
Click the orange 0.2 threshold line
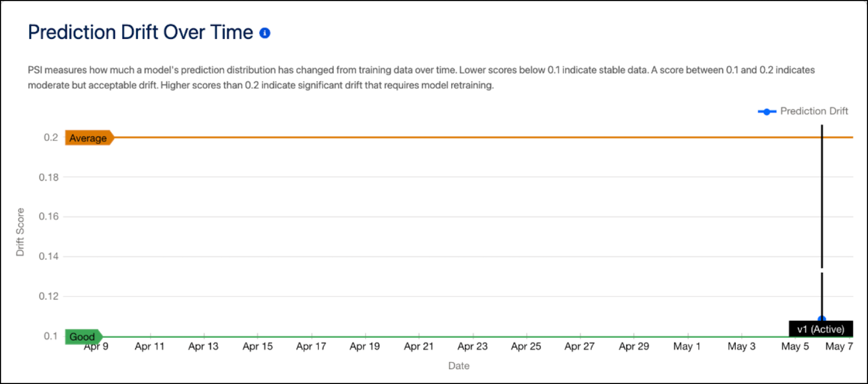click(470, 137)
